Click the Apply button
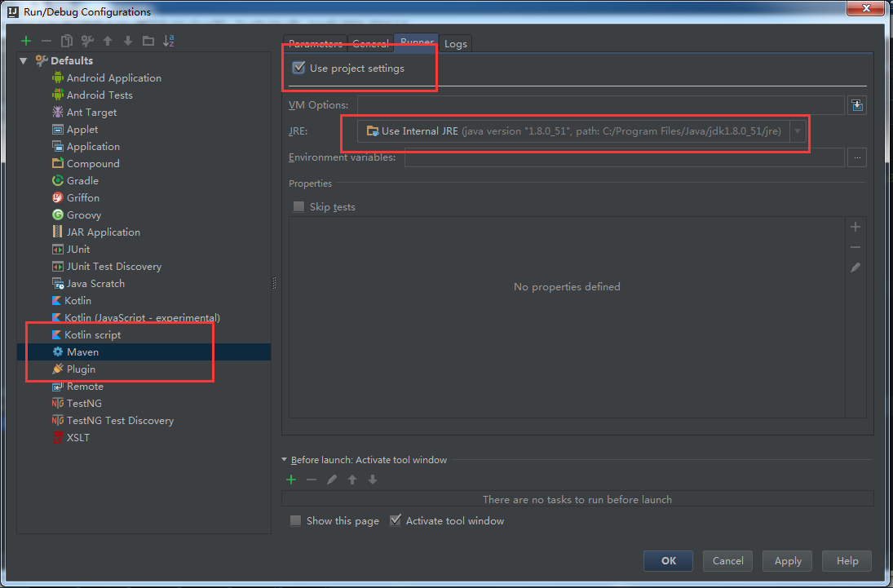 tap(788, 561)
